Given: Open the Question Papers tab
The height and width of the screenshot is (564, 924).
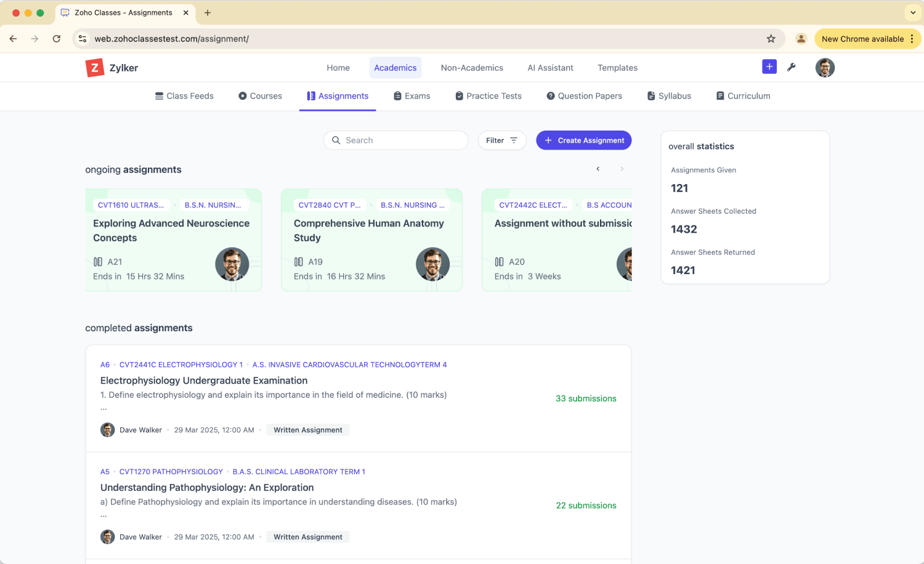Looking at the screenshot, I should [584, 96].
